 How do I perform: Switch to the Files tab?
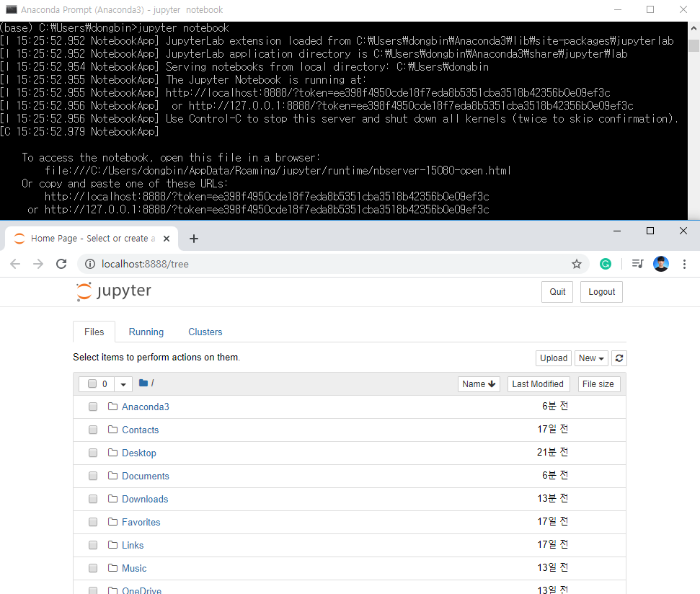(94, 332)
